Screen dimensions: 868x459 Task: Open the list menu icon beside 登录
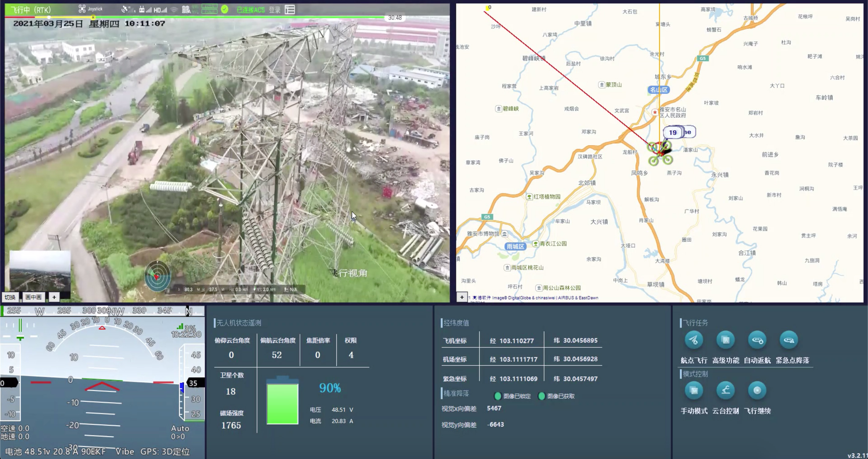pos(290,9)
